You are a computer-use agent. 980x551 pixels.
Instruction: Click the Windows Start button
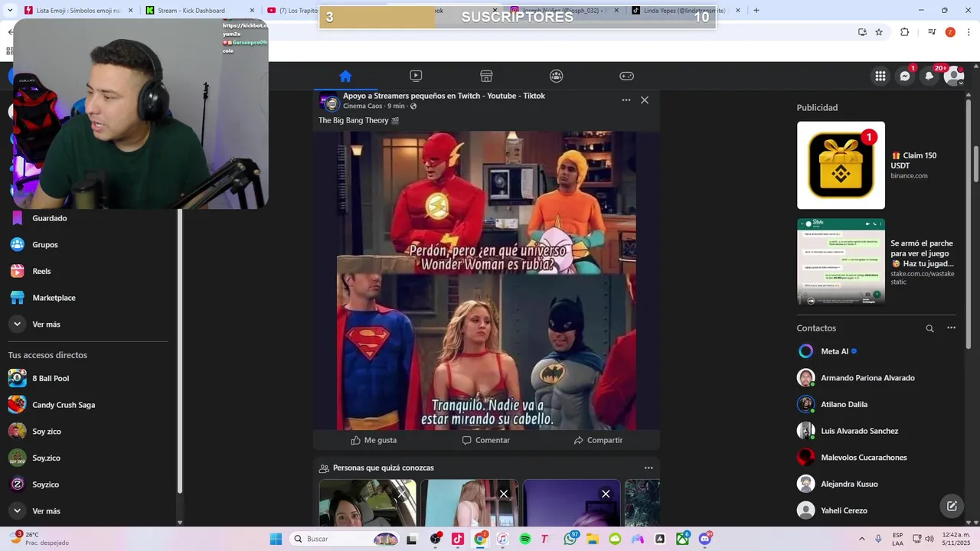pos(276,539)
